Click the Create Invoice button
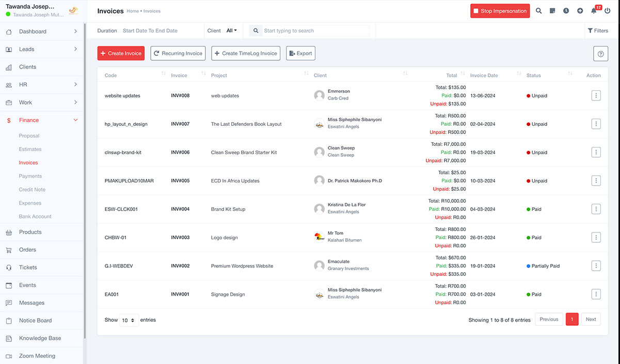 pos(121,53)
